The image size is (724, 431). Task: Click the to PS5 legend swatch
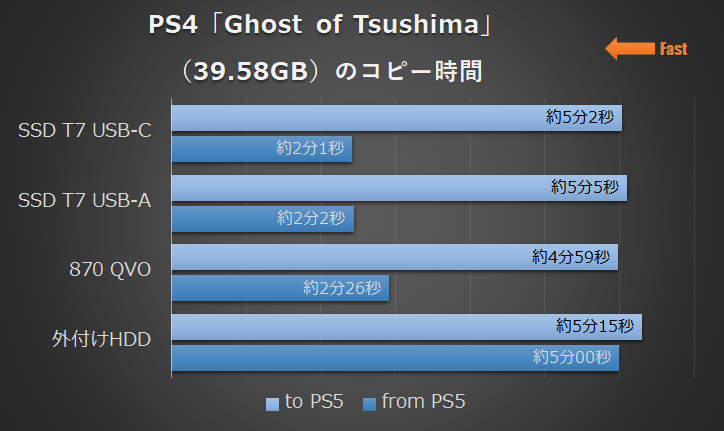coord(272,404)
